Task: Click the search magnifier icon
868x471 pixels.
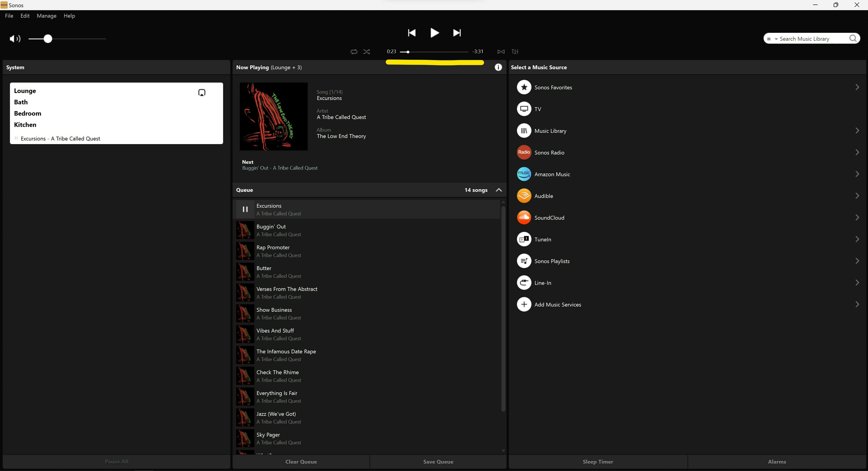Action: [x=853, y=38]
